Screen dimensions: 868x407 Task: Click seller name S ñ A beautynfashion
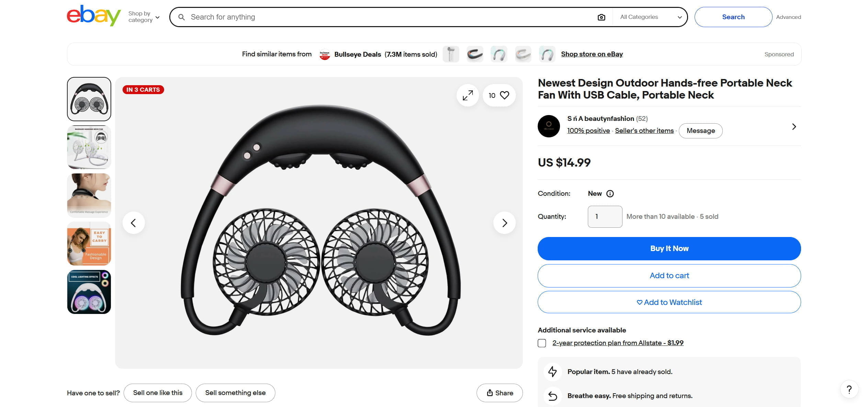(x=601, y=118)
